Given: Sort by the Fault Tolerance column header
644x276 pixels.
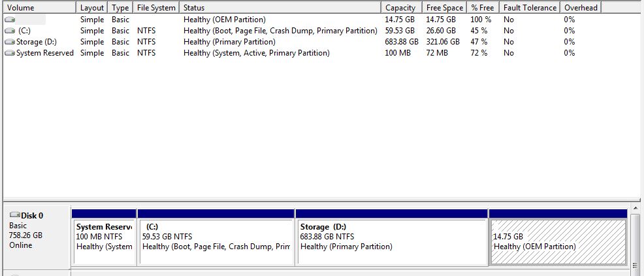Looking at the screenshot, I should point(530,7).
